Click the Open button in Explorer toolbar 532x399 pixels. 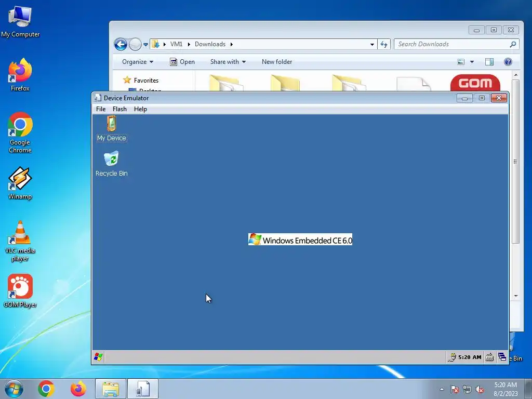(x=182, y=62)
